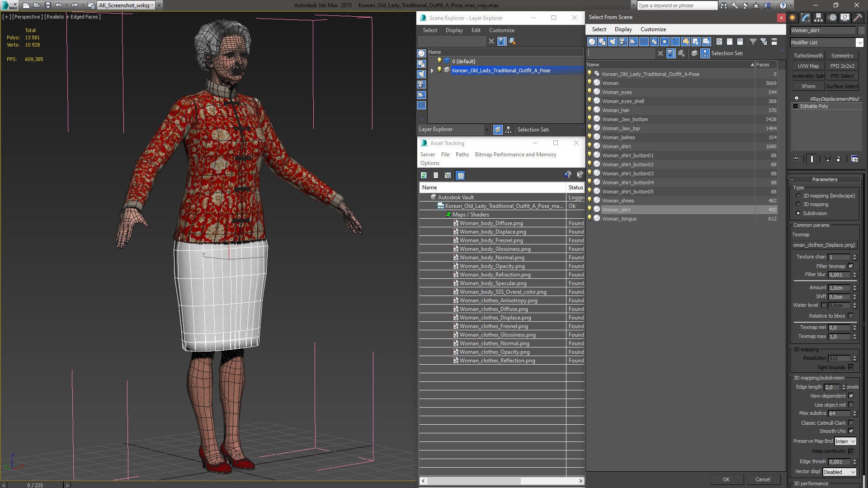Add TurboSmooth modifier button
Image resolution: width=868 pixels, height=488 pixels.
tap(808, 56)
